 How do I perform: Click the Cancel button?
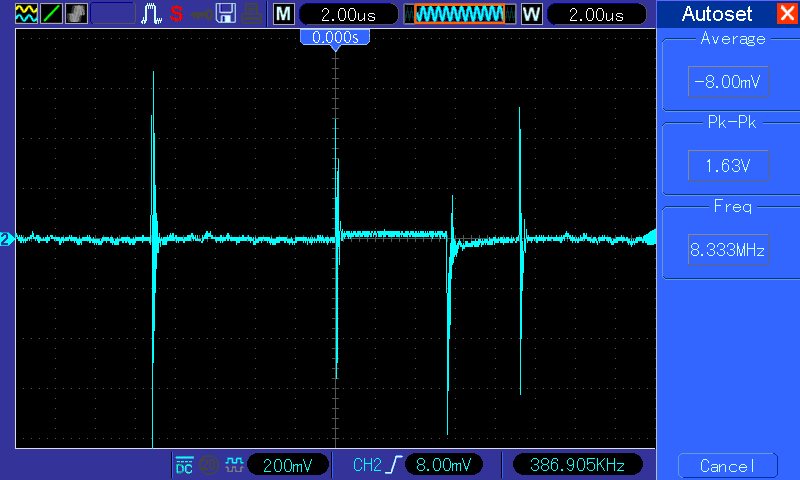click(728, 466)
